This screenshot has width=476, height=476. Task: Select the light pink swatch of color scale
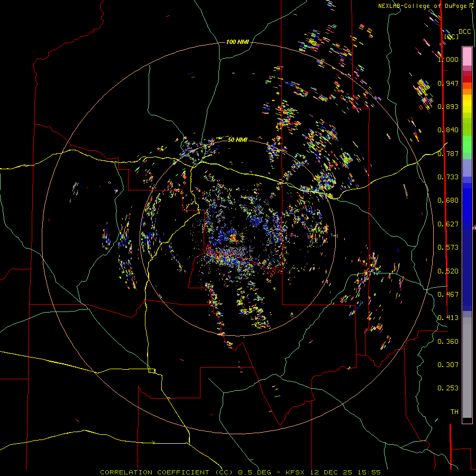(467, 56)
